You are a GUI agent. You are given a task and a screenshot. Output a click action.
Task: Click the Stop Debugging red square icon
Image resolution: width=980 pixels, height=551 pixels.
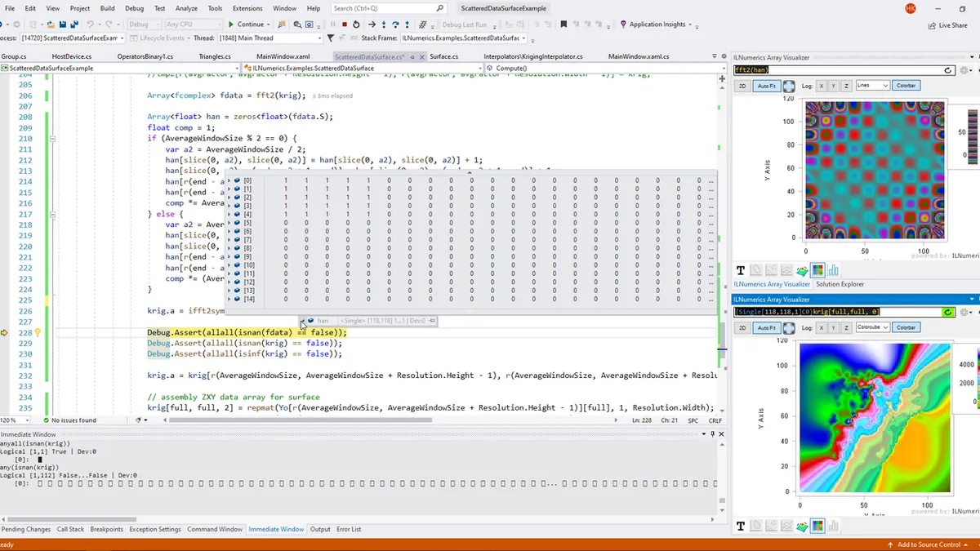344,24
